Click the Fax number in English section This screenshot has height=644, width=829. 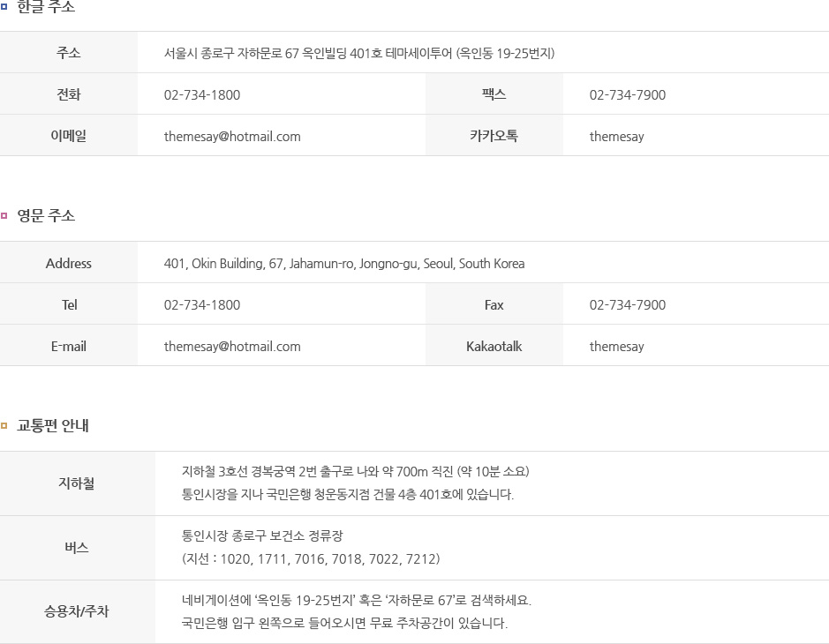pyautogui.click(x=628, y=305)
